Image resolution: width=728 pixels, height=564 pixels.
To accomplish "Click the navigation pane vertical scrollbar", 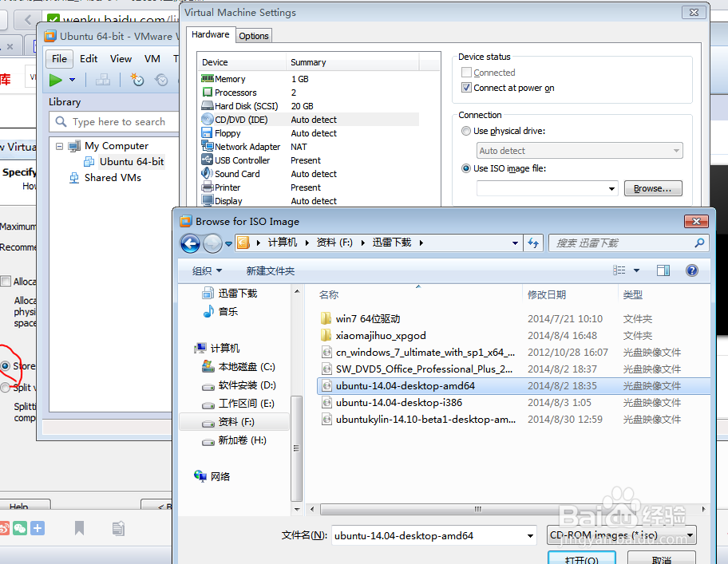I will click(x=297, y=448).
